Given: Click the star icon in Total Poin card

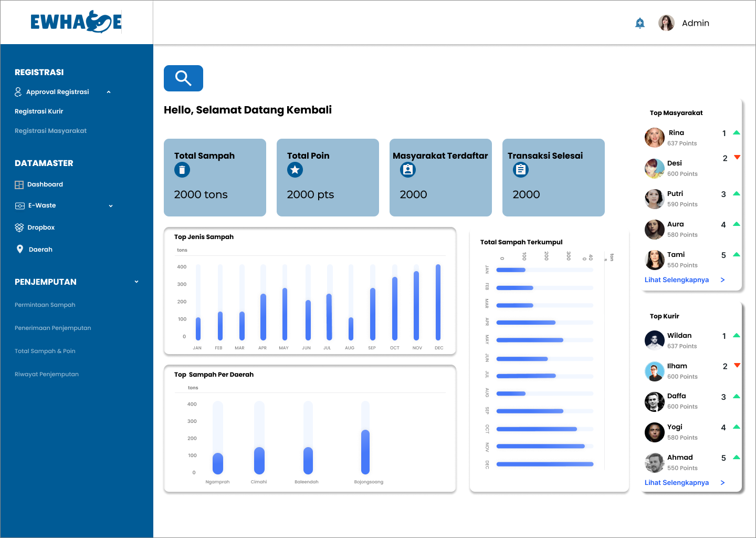Looking at the screenshot, I should (x=295, y=170).
